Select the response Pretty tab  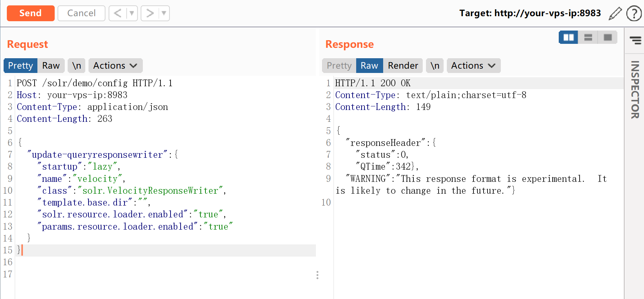click(x=339, y=66)
